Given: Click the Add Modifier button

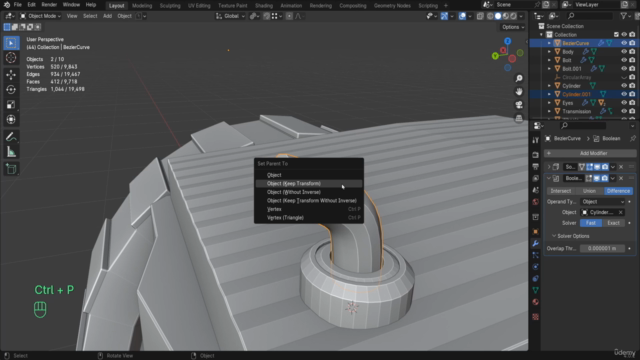Looking at the screenshot, I should pos(590,153).
